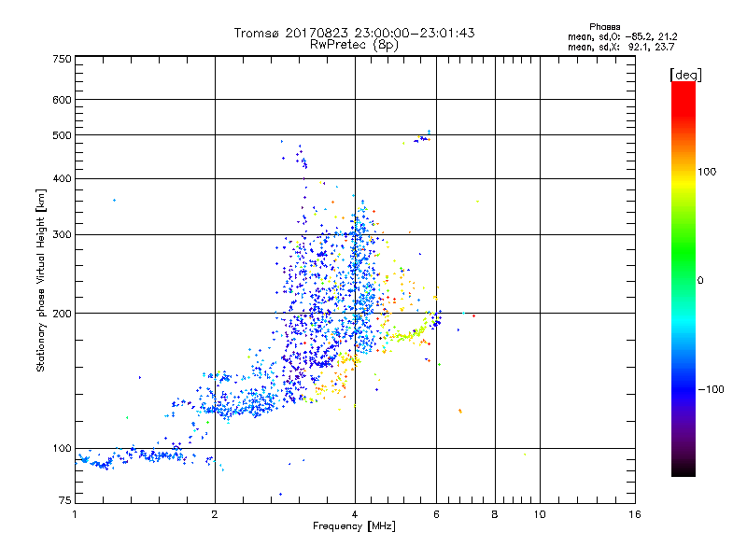Click the colorbar tick label '-100'

coord(711,389)
